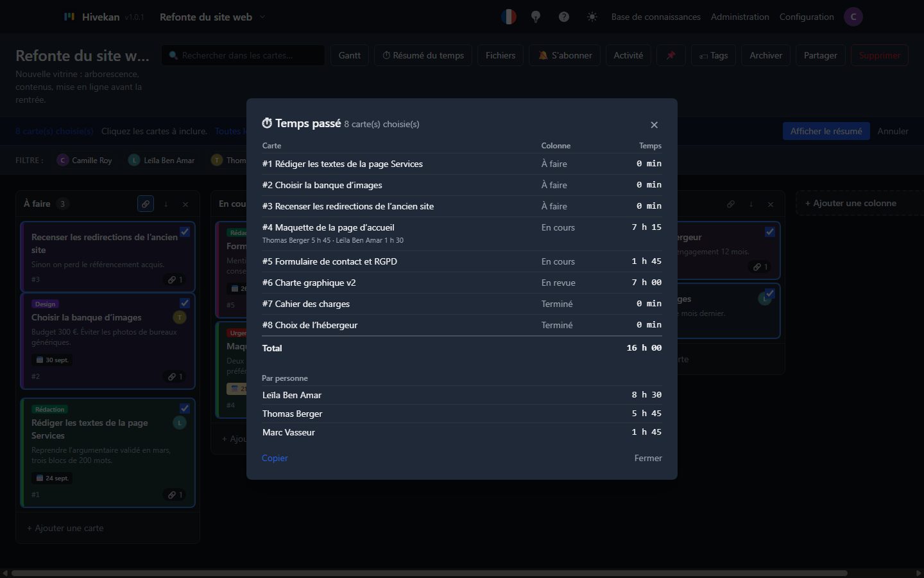Click the down arrow in the header above the hébergeur card
The width and height of the screenshot is (924, 578).
coord(751,204)
